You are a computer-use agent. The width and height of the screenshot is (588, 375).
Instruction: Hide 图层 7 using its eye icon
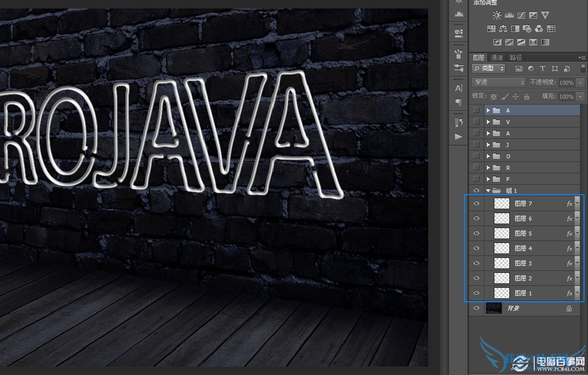476,203
